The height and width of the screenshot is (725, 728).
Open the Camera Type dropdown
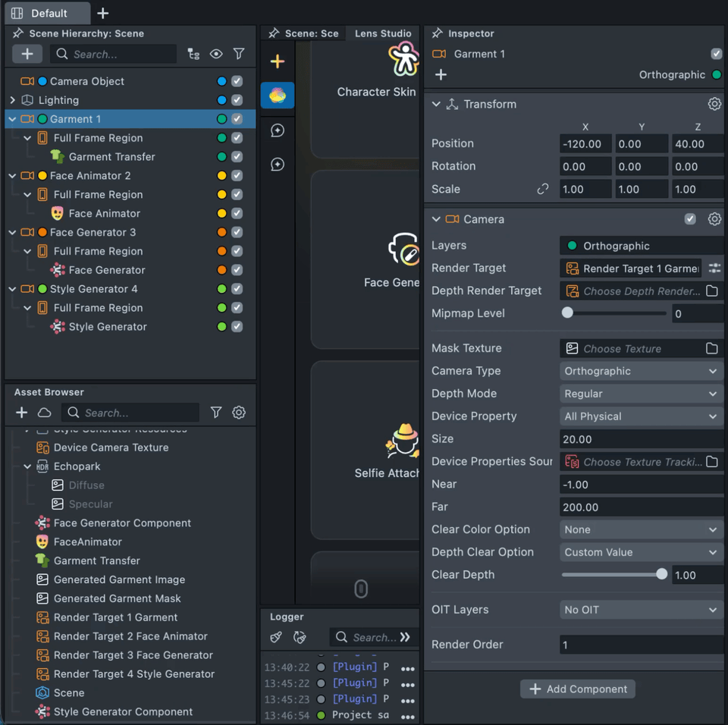pos(641,371)
